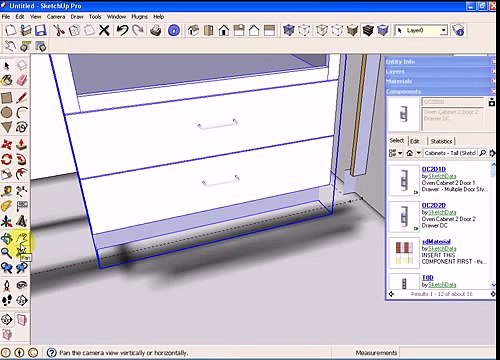
Task: Activate the Position Camera tool
Action: [7, 286]
